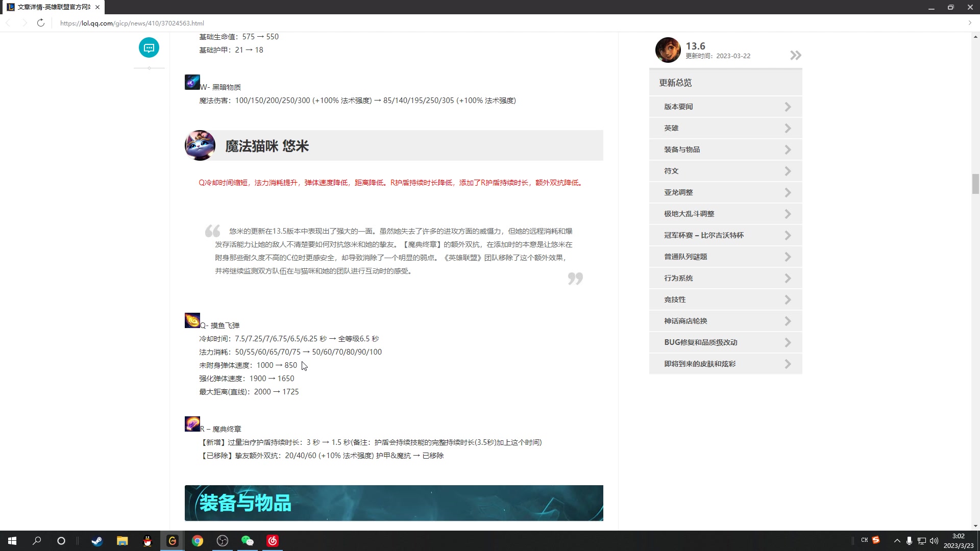Image resolution: width=980 pixels, height=551 pixels.
Task: Open the Windows Start menu
Action: (x=11, y=541)
